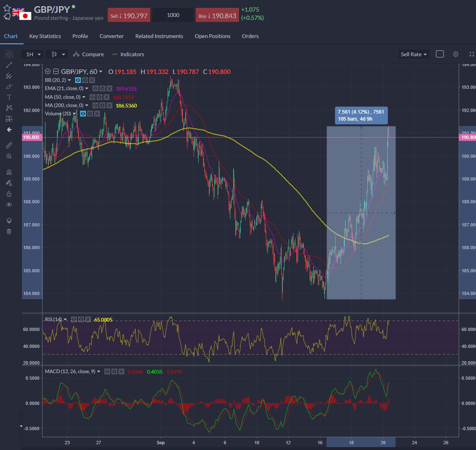Click the Sell 190.797 button
This screenshot has width=476, height=450.
tap(128, 16)
